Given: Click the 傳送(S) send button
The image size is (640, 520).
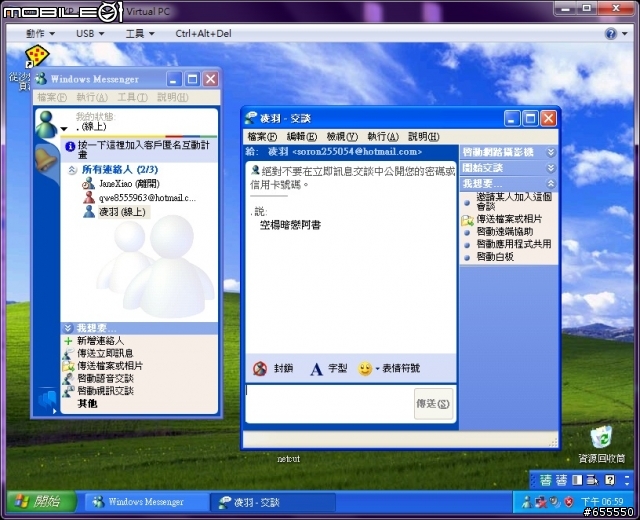Looking at the screenshot, I should (433, 404).
